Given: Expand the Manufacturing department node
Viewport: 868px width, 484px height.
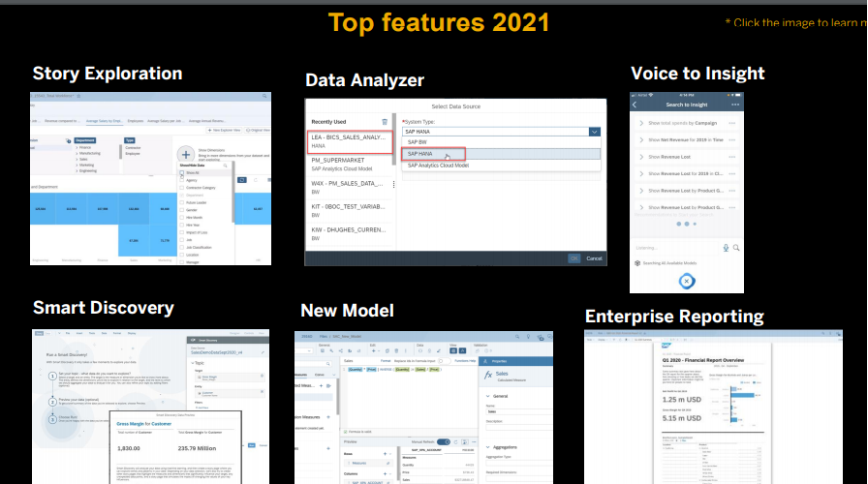Looking at the screenshot, I should [77, 153].
